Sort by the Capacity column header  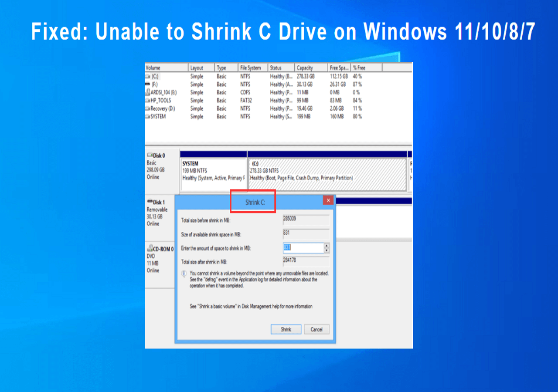(x=311, y=68)
